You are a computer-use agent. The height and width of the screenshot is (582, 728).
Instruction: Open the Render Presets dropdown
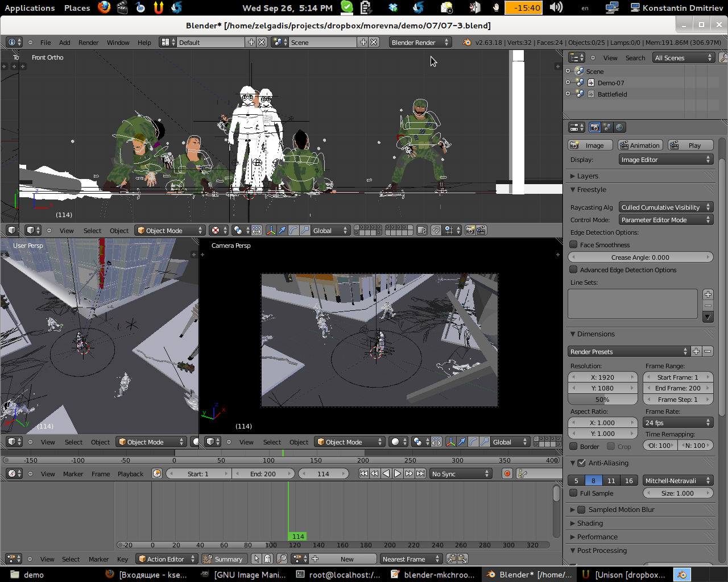click(x=626, y=351)
